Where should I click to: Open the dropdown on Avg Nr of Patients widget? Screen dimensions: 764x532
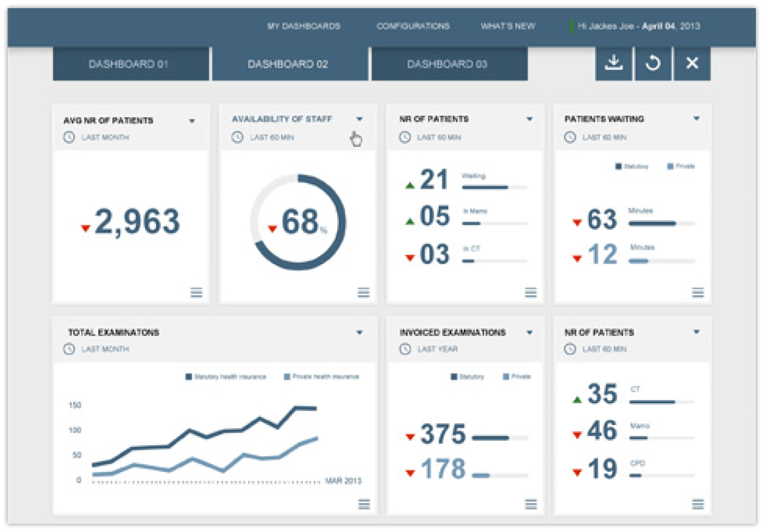192,120
